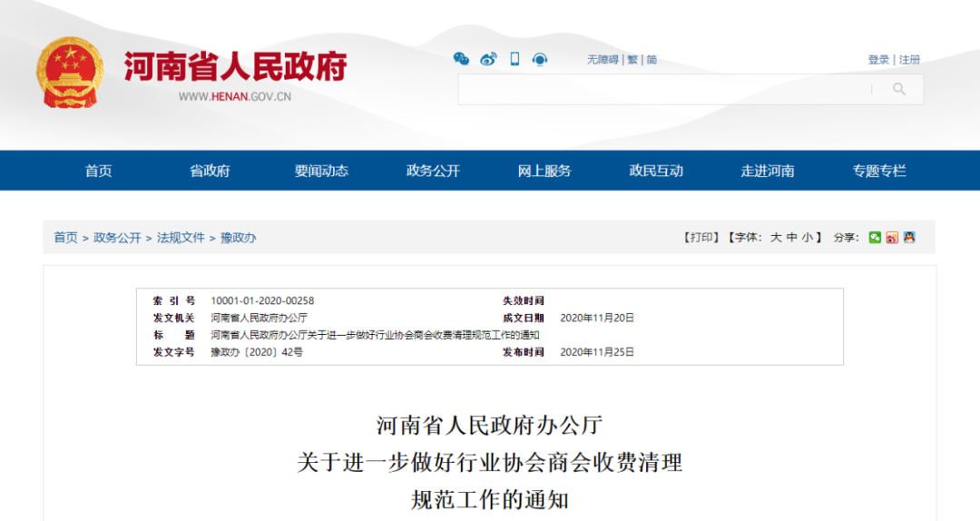Click the mobile phone icon in header
Image resolution: width=980 pixels, height=521 pixels.
click(x=514, y=59)
